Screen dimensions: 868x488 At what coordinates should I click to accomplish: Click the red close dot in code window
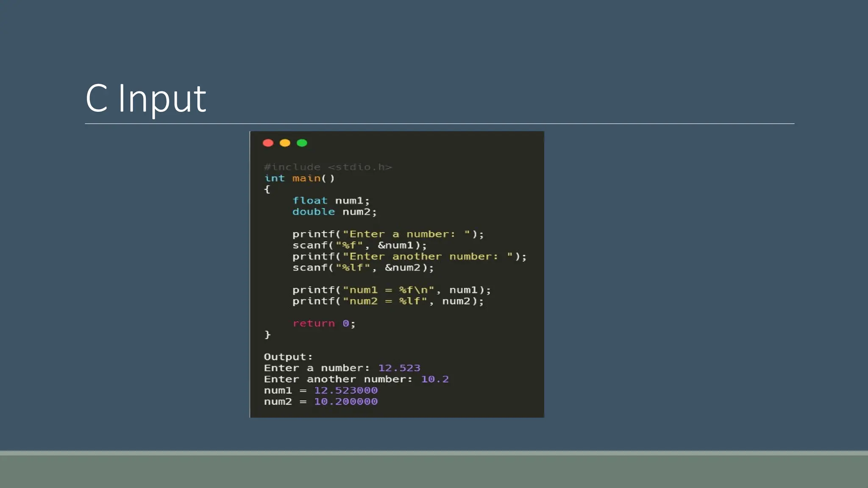(268, 143)
